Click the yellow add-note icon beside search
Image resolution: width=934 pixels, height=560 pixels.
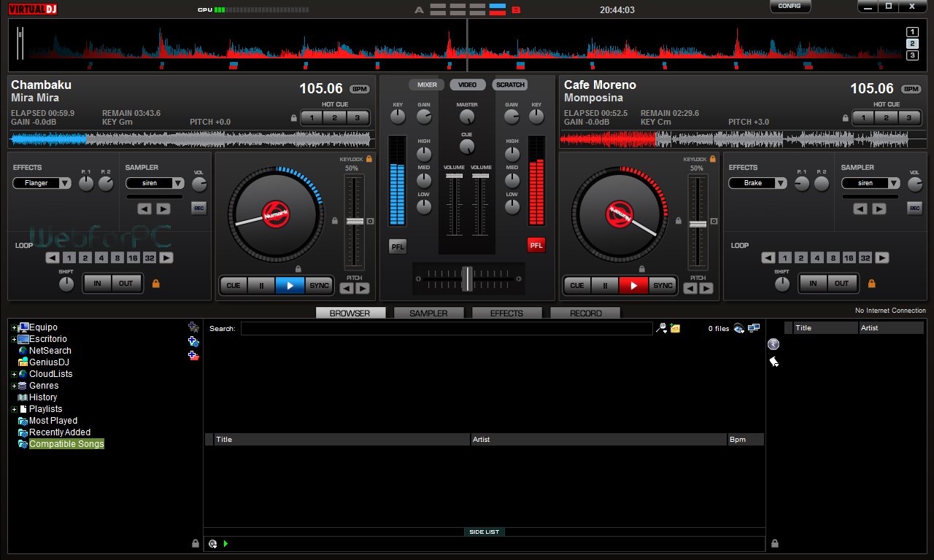coord(675,328)
